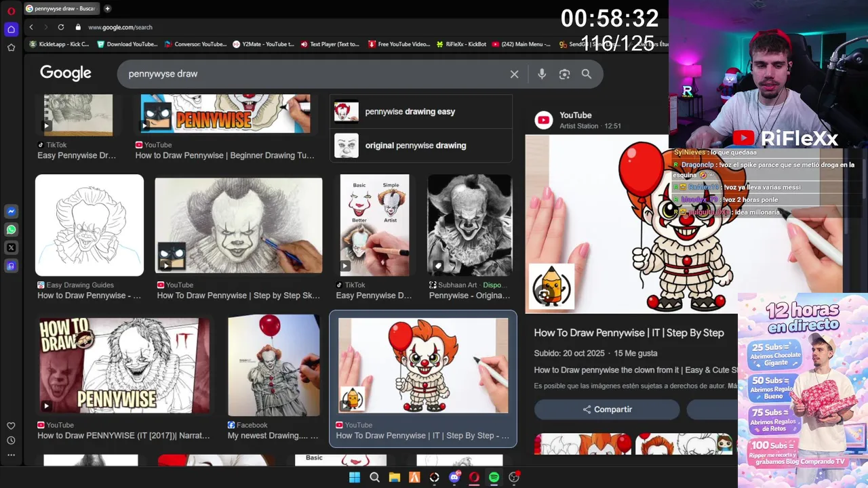Open TikTok 'Basic Simple Better Artist' thumbnail
The width and height of the screenshot is (868, 488).
[x=374, y=225]
